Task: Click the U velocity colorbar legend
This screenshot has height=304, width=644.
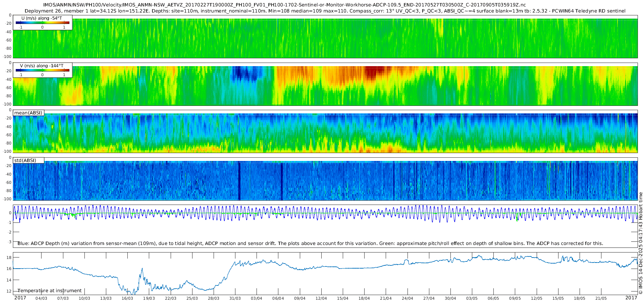Action: point(43,23)
